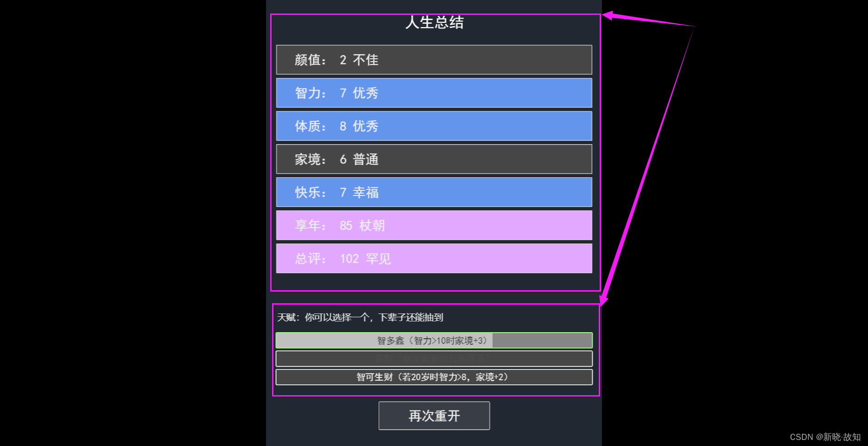Choose the 宙斯 talent option
This screenshot has height=446, width=868.
pyautogui.click(x=434, y=359)
